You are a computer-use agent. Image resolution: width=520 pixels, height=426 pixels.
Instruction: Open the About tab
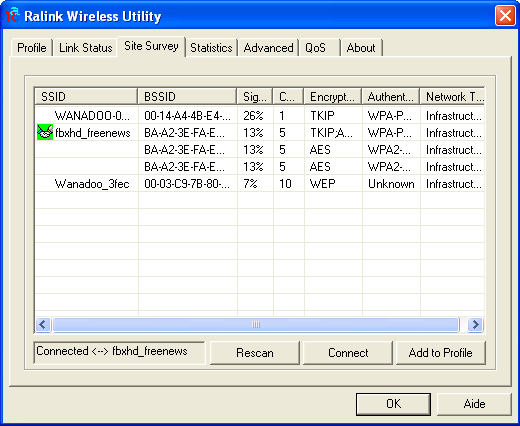coord(361,48)
